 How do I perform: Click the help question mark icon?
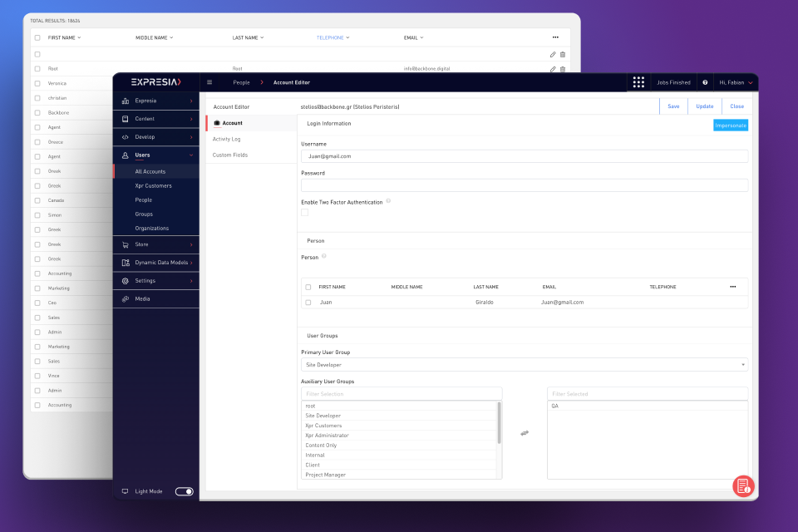(x=705, y=82)
